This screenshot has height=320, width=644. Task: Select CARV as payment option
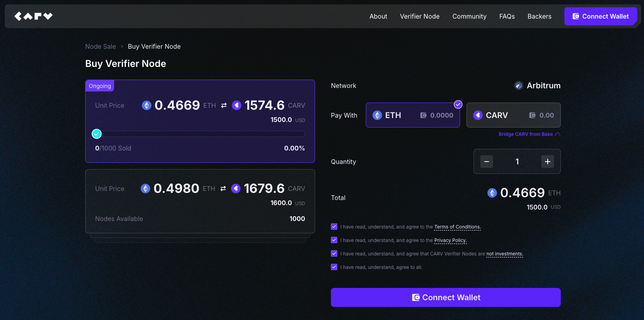[513, 115]
